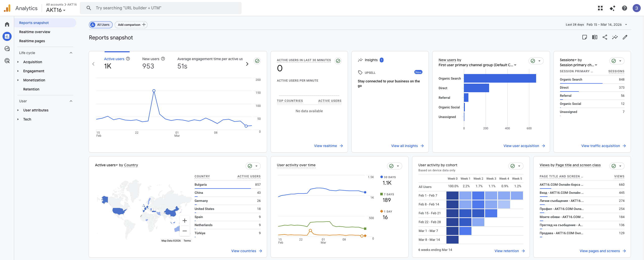Click the Add comparison button
This screenshot has height=260, width=644.
[131, 25]
